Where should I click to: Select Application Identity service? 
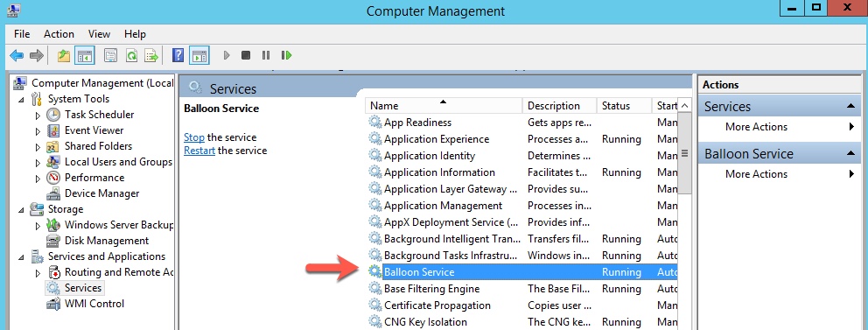(522, 156)
